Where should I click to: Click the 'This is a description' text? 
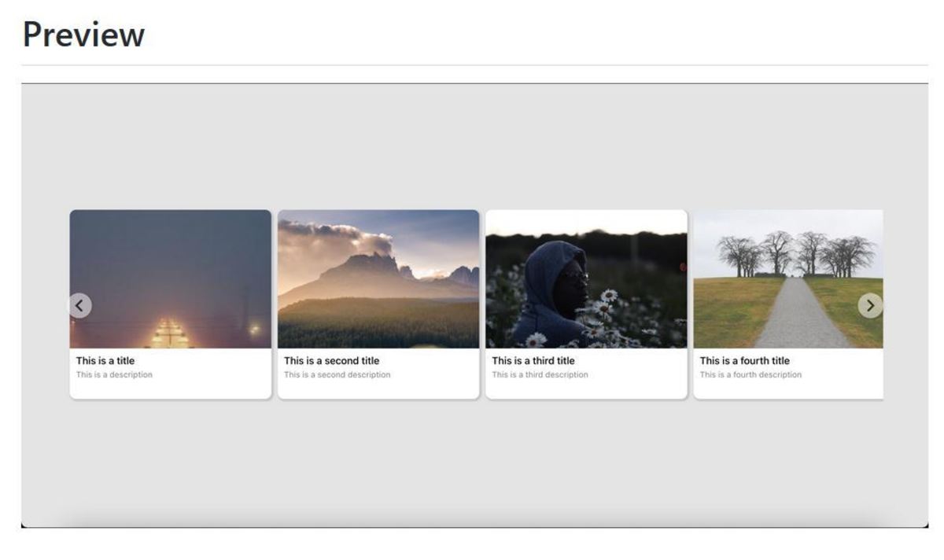[114, 375]
